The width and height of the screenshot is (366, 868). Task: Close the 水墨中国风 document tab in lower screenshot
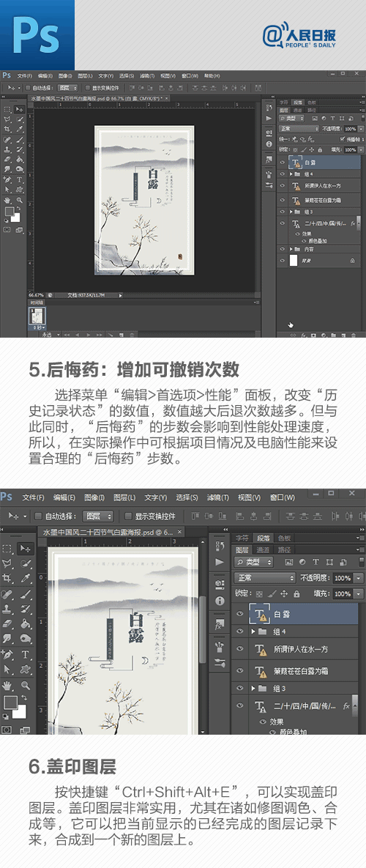tap(179, 532)
